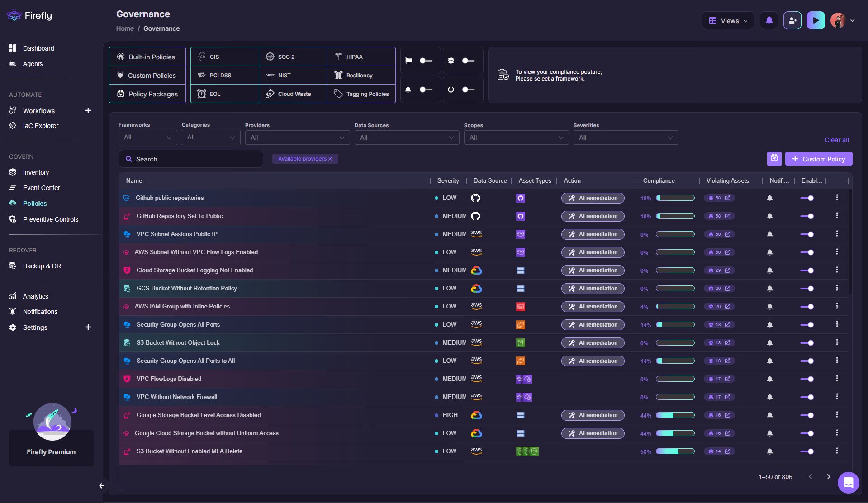Collapse the sidebar with the left arrow

pos(102,486)
